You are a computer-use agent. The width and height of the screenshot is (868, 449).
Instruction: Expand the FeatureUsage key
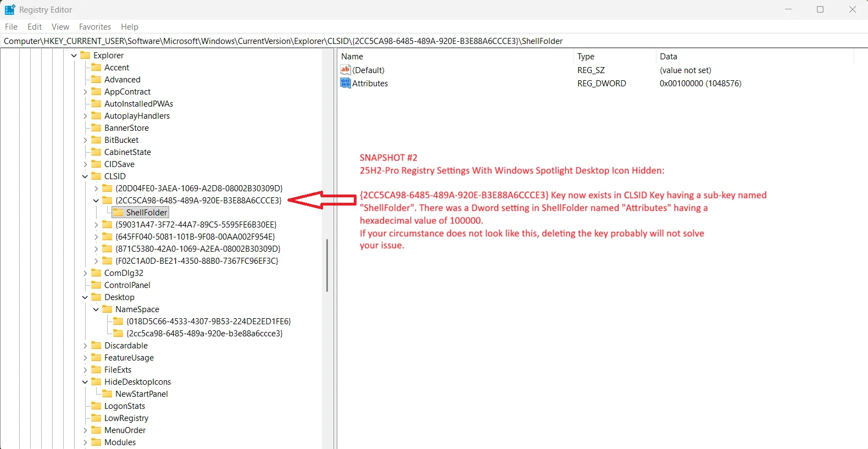(85, 358)
